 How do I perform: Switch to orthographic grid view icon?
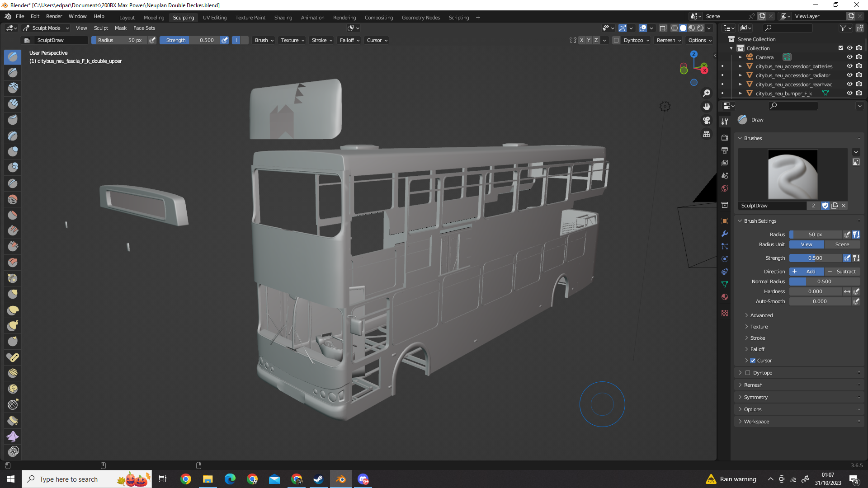(707, 134)
